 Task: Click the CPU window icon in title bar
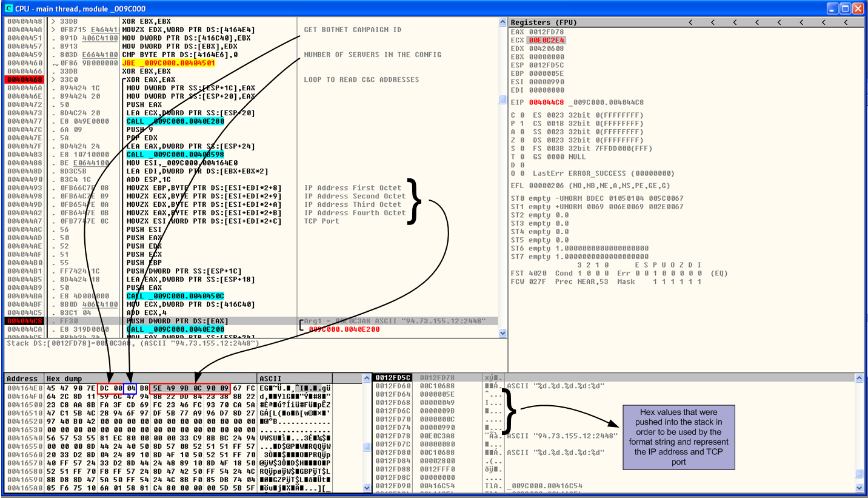tap(8, 8)
